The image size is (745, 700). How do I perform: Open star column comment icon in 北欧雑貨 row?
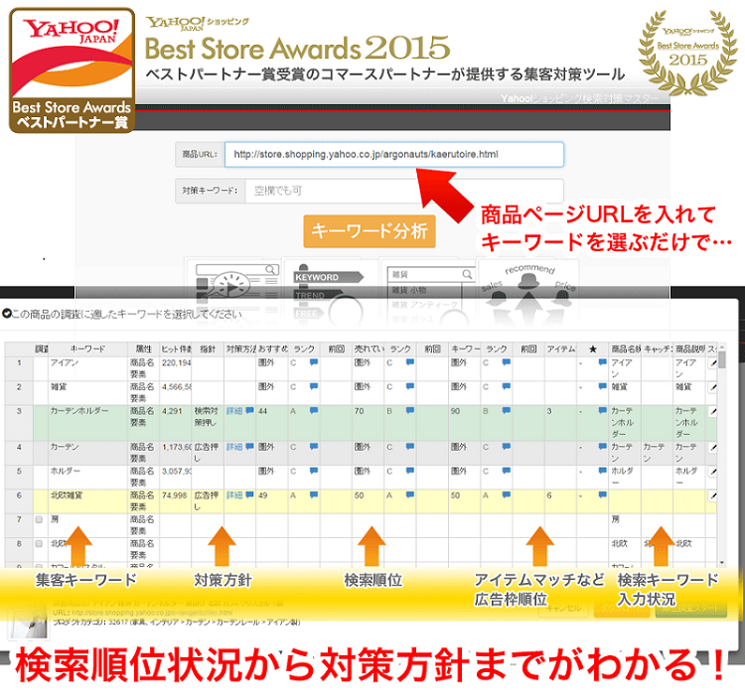(x=603, y=494)
